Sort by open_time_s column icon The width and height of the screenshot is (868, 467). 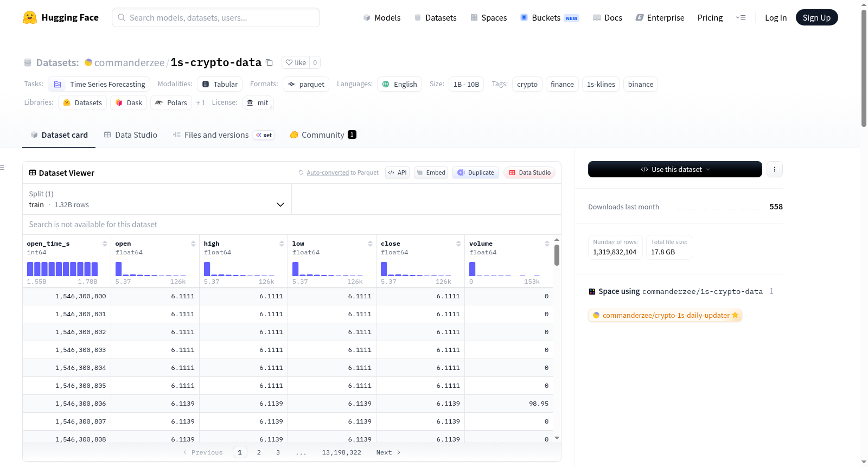[x=105, y=244]
